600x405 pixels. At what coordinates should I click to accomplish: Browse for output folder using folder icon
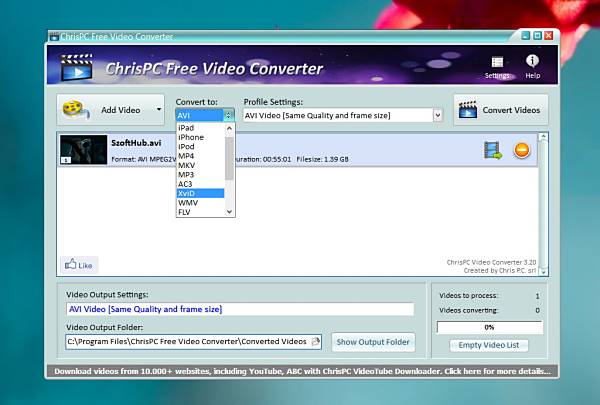coord(315,341)
